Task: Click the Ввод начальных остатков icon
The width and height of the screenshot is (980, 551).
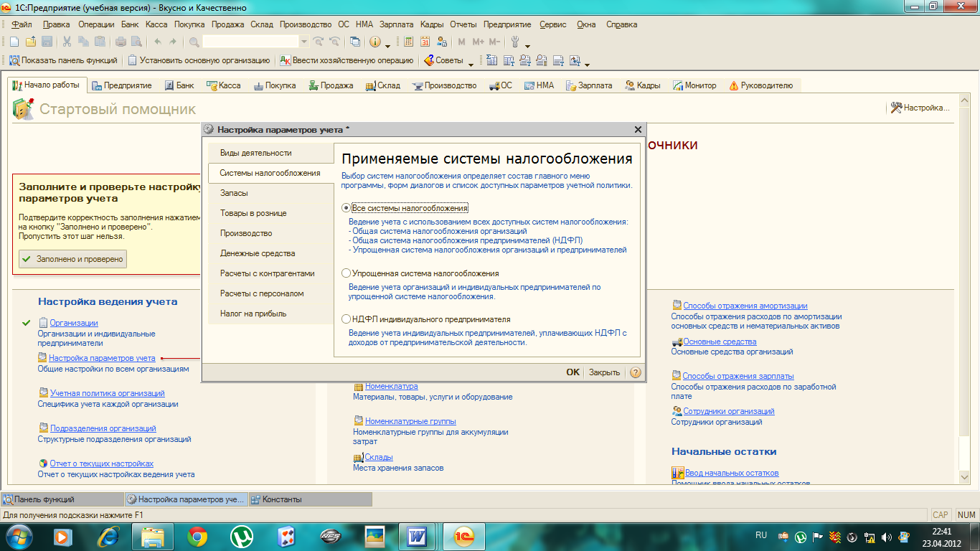Action: point(677,473)
